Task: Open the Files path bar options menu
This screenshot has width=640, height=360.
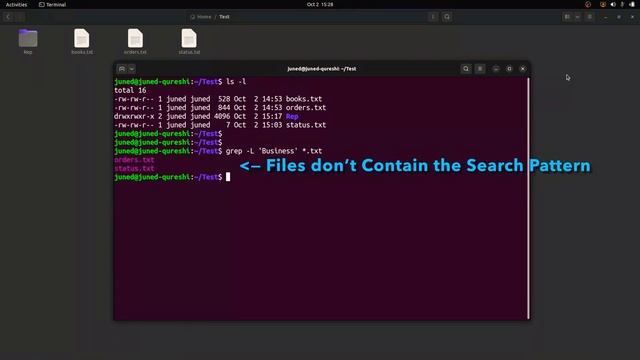Action: tap(433, 17)
